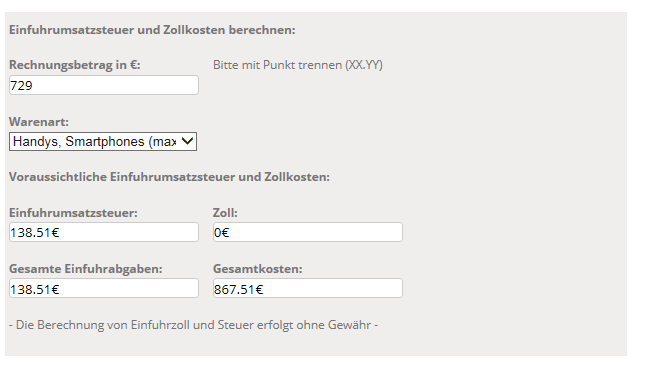Screen dimensions: 647x366
Task: Focus the Einfuhrumsatzsteuer result field
Action: point(104,232)
